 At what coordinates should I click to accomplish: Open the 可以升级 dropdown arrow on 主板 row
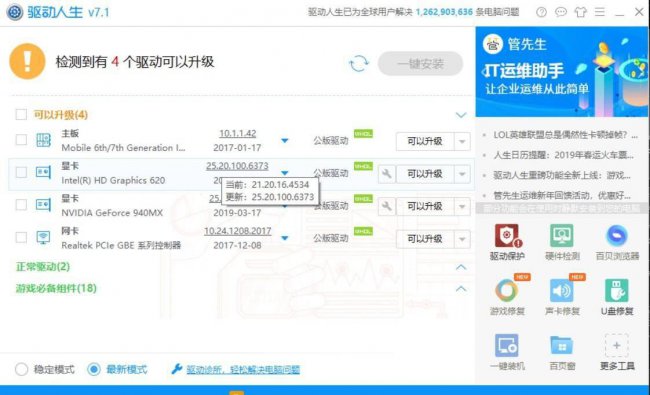(x=462, y=141)
